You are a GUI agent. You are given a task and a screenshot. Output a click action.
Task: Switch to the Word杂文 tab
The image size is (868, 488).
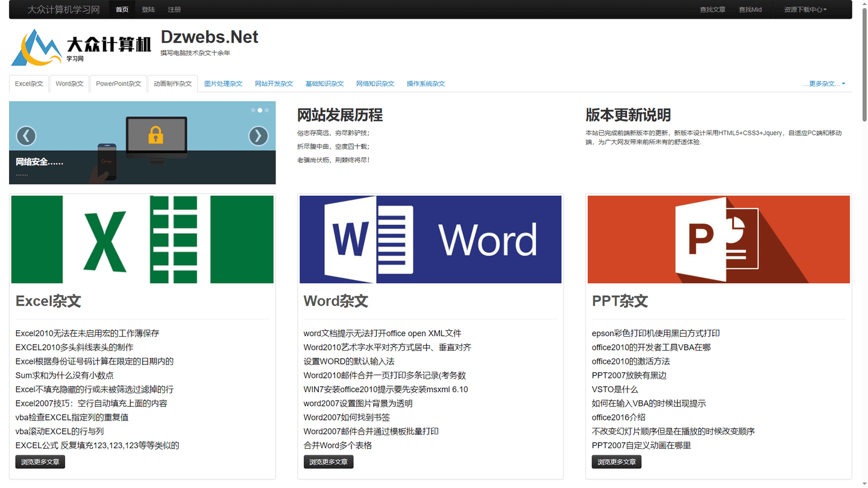pos(69,84)
